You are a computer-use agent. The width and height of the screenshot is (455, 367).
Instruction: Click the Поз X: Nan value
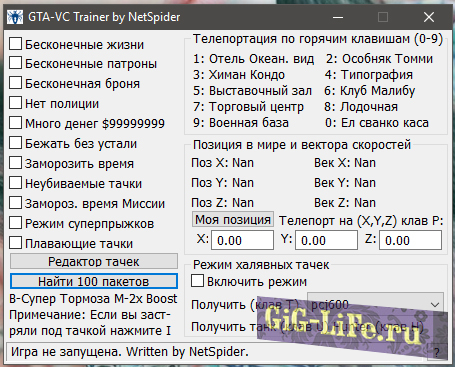(222, 163)
